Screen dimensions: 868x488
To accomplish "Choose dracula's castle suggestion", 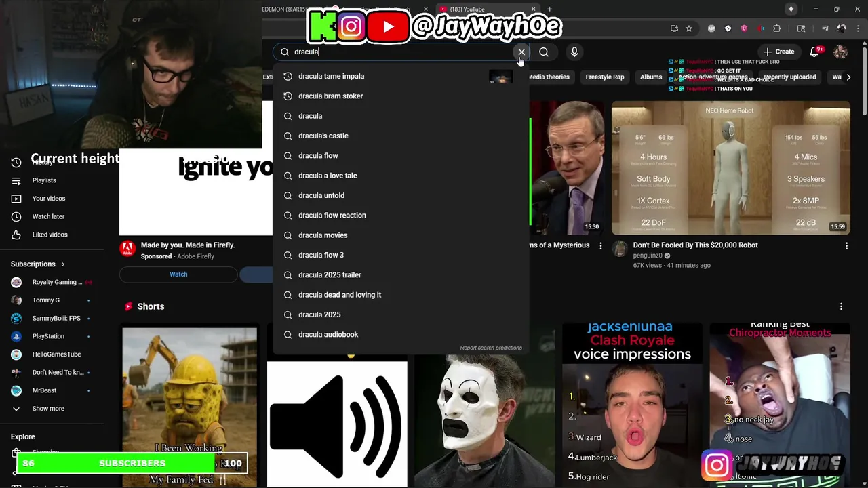I will pyautogui.click(x=400, y=136).
